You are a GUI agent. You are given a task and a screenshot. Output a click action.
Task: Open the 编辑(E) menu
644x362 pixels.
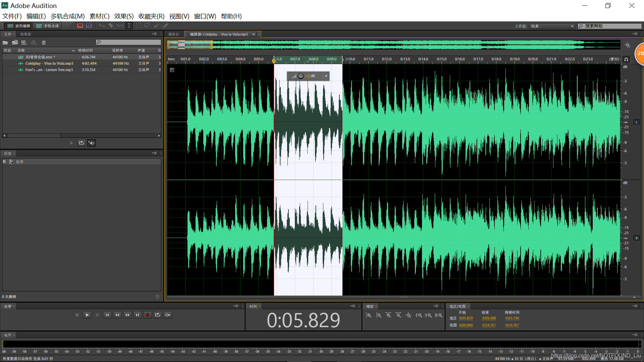coord(36,16)
